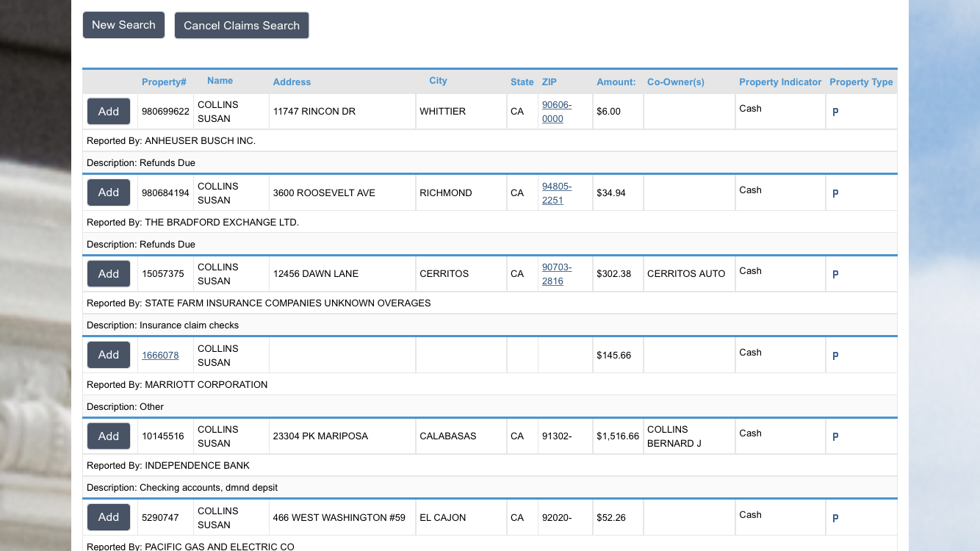Click Cancel Claims Search button

242,25
